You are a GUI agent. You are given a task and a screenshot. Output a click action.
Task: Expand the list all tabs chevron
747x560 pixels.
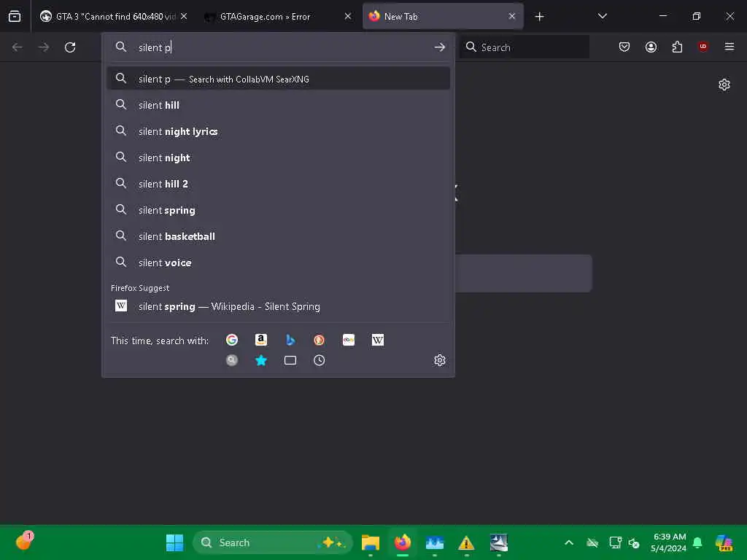pyautogui.click(x=603, y=17)
